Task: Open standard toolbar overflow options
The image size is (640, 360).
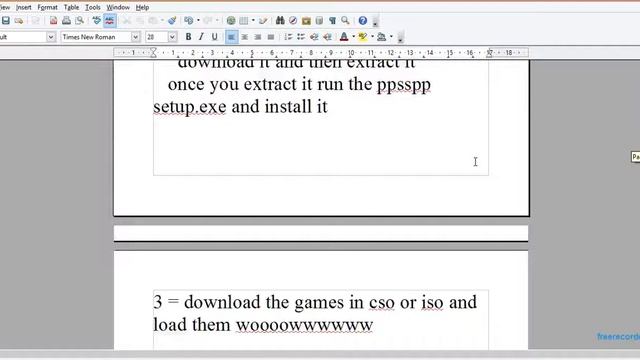Action: 375,22
